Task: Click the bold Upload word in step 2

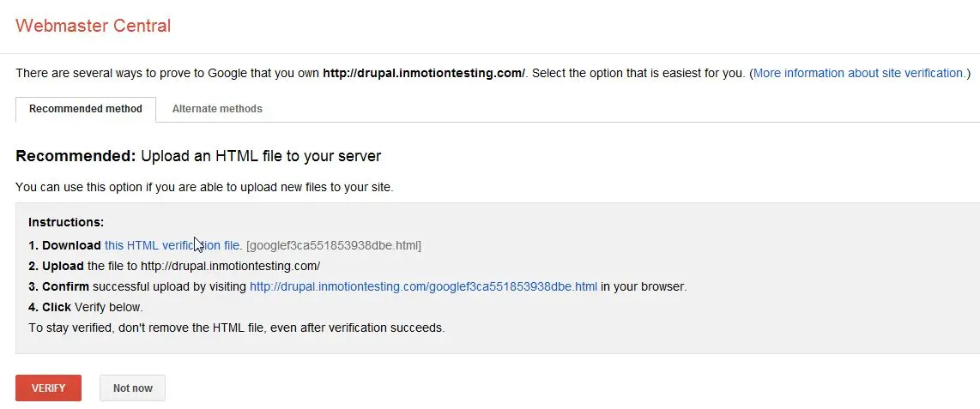Action: pos(63,266)
